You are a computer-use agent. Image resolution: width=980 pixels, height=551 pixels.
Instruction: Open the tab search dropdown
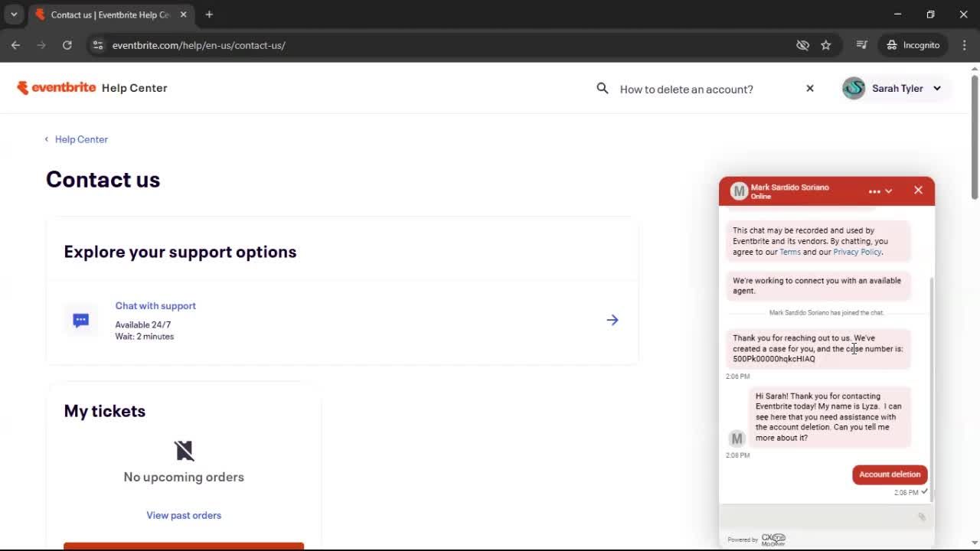point(14,15)
